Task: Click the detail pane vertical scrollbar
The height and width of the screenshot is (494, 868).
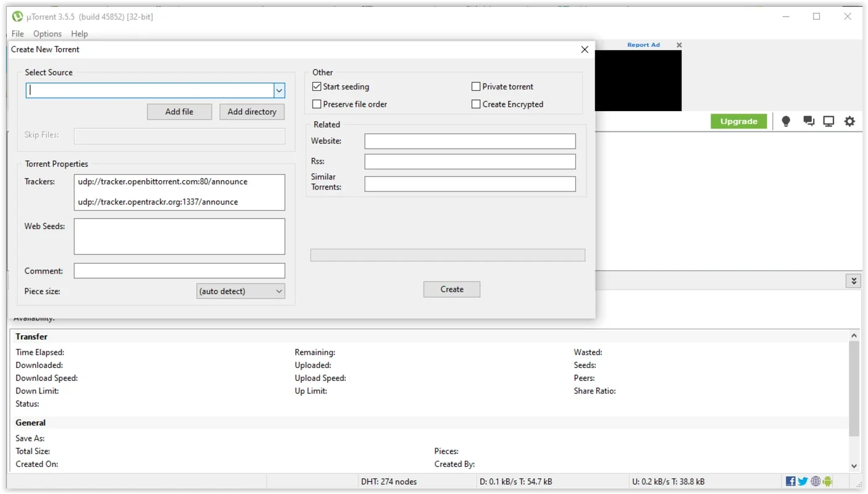Action: (854, 389)
